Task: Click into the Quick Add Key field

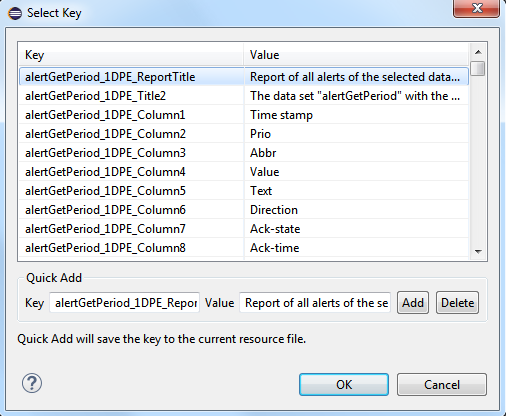Action: 125,303
